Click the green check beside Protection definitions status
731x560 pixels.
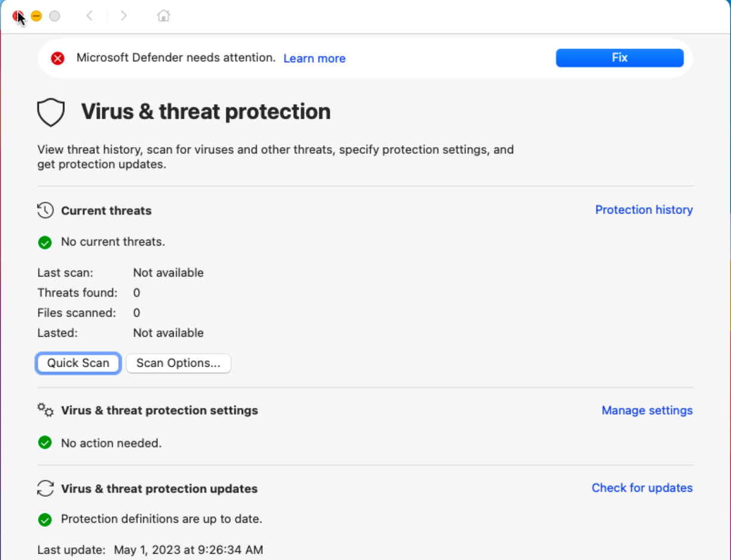pos(45,519)
